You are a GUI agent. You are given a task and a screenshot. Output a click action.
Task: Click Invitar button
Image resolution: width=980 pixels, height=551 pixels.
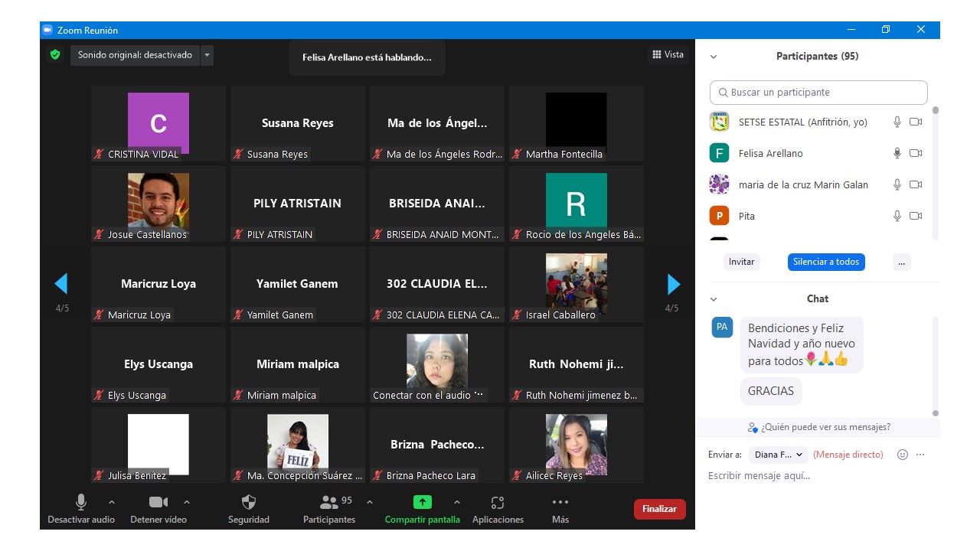pos(741,262)
